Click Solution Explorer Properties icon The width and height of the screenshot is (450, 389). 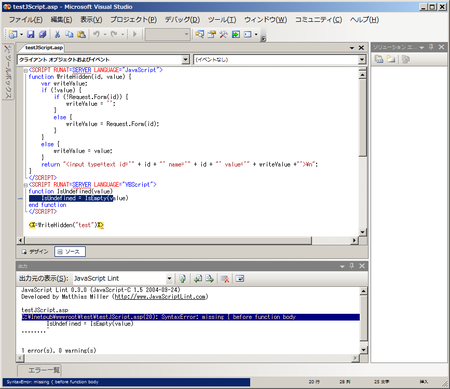click(x=379, y=59)
